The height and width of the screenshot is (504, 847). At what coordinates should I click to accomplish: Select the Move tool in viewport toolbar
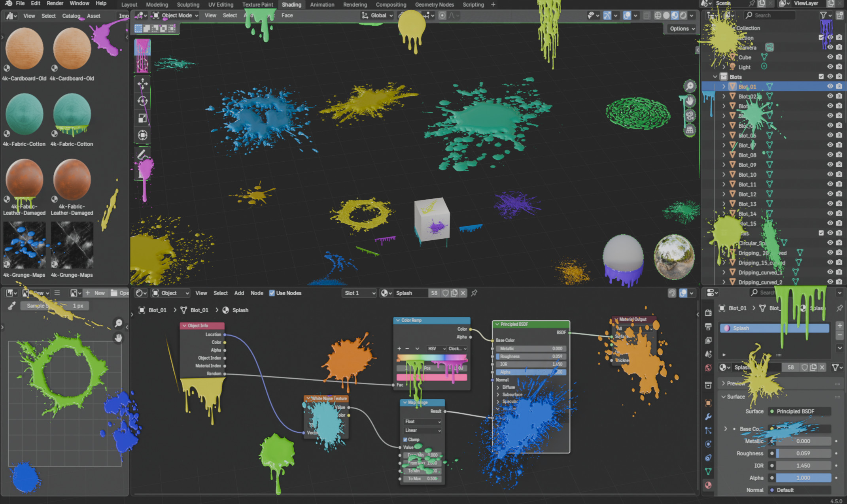point(142,83)
